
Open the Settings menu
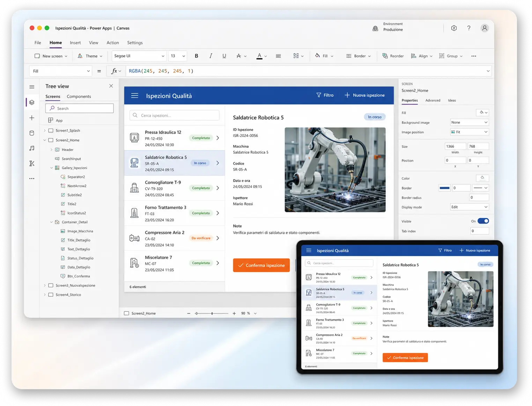[x=135, y=43]
